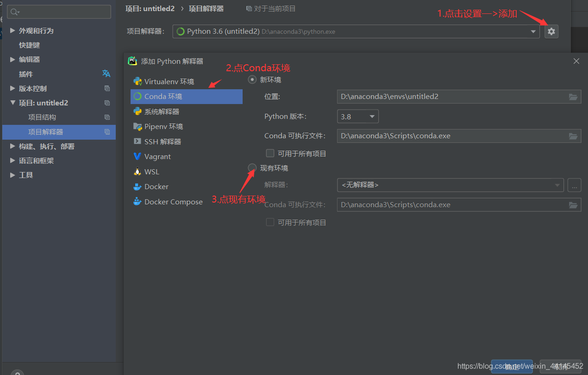Expand the 编辑器 settings node
This screenshot has height=375, width=588.
point(13,59)
